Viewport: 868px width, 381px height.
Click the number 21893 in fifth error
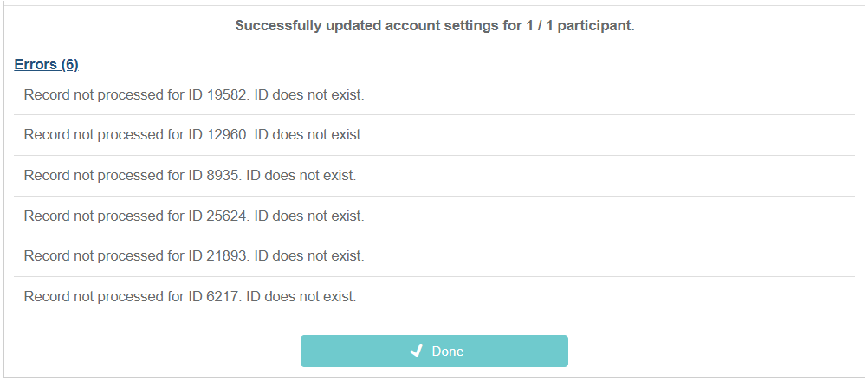[228, 256]
